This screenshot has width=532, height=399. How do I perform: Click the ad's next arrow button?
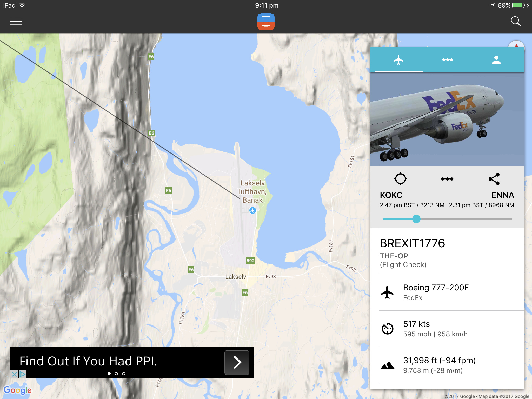237,362
